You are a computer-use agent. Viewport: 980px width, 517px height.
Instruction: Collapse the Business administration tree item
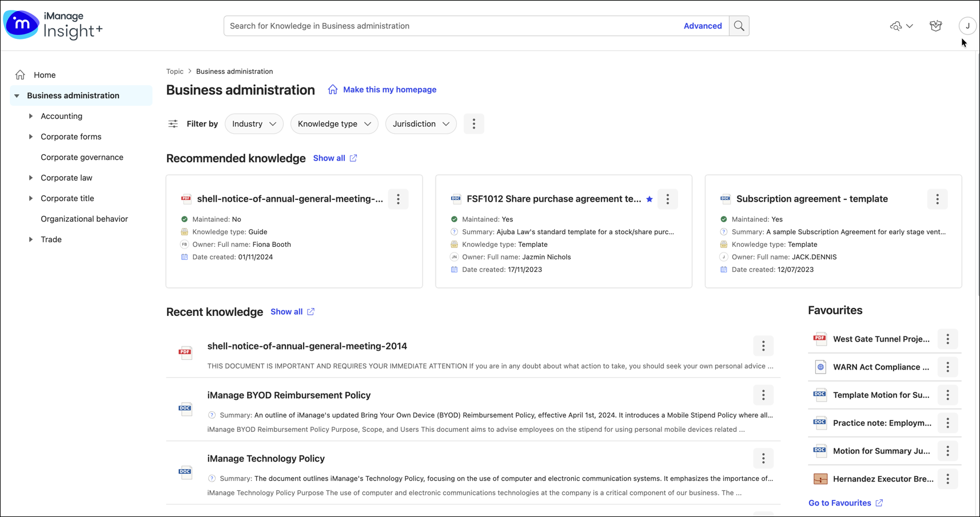(16, 95)
